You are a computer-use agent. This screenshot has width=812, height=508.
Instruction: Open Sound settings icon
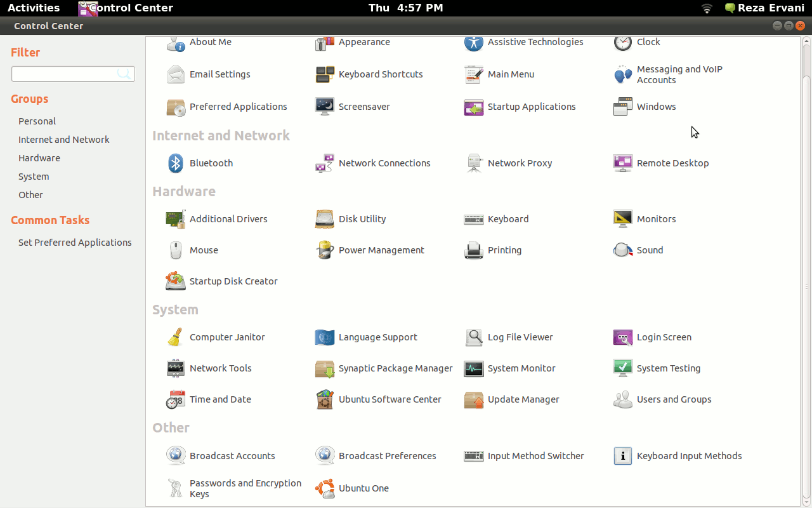pyautogui.click(x=623, y=250)
